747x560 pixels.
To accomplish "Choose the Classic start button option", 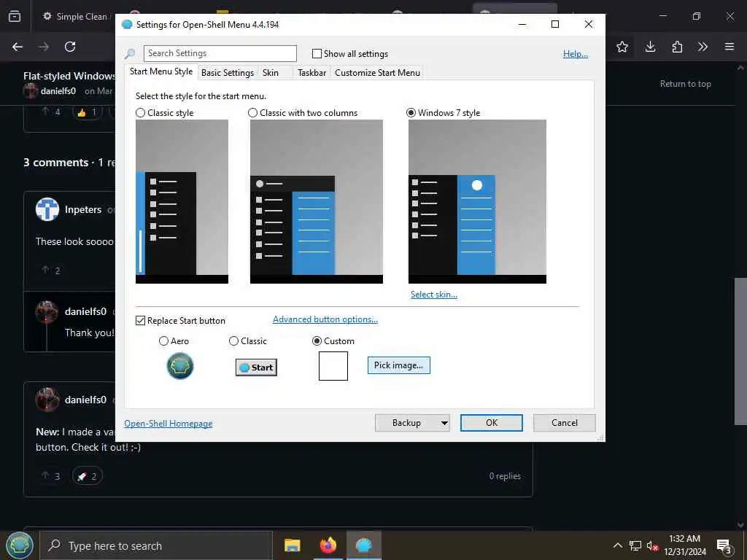I will [x=233, y=341].
